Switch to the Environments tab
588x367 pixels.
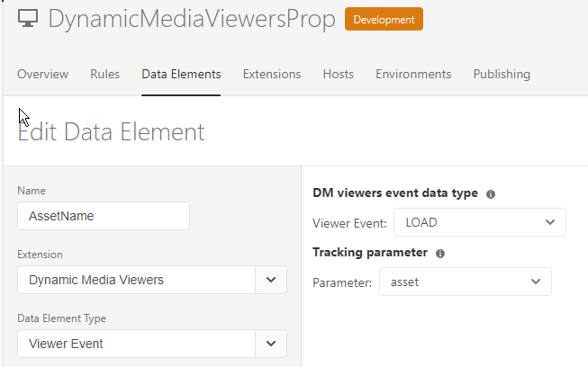click(413, 74)
